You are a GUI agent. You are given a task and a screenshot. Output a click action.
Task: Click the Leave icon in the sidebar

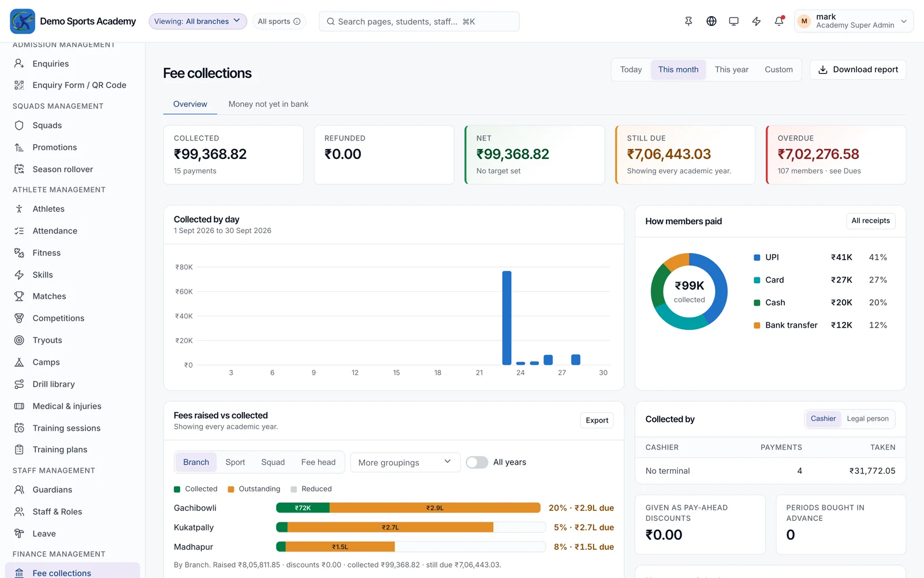19,533
